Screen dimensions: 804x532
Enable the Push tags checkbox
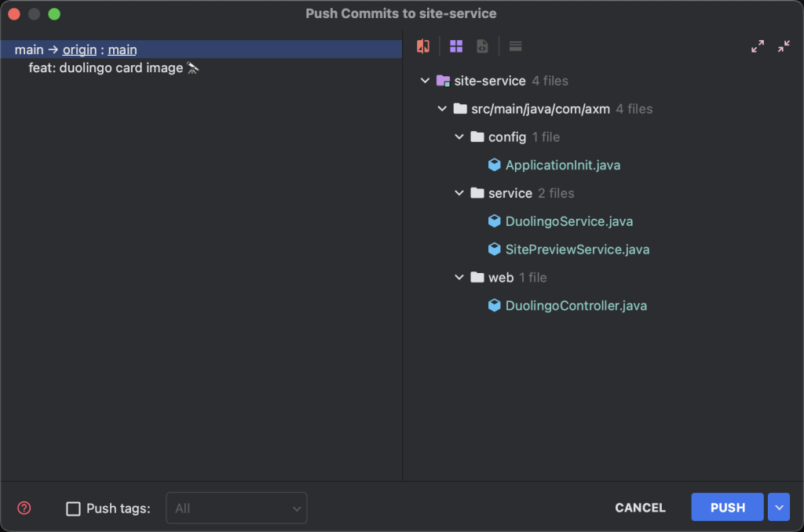73,508
